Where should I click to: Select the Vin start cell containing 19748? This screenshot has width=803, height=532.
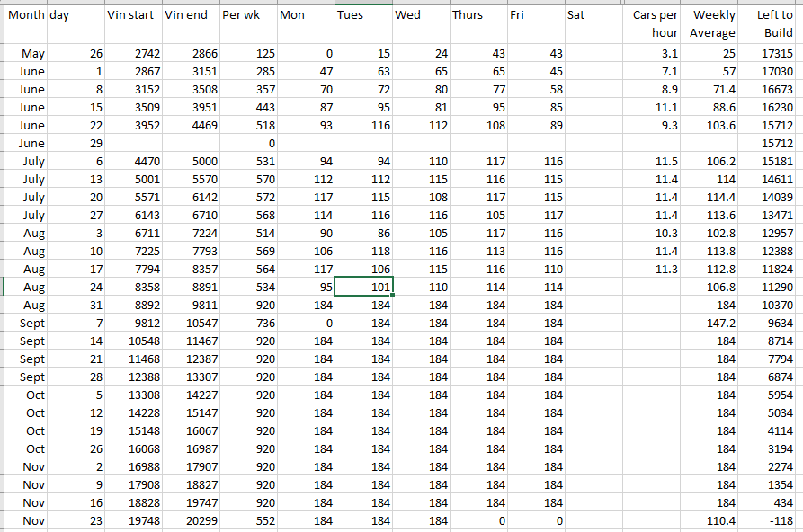(x=133, y=521)
